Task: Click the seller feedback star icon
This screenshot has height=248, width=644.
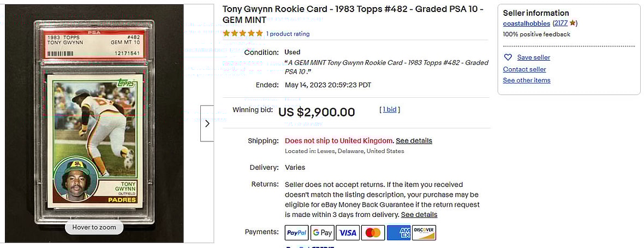Action: pyautogui.click(x=573, y=23)
